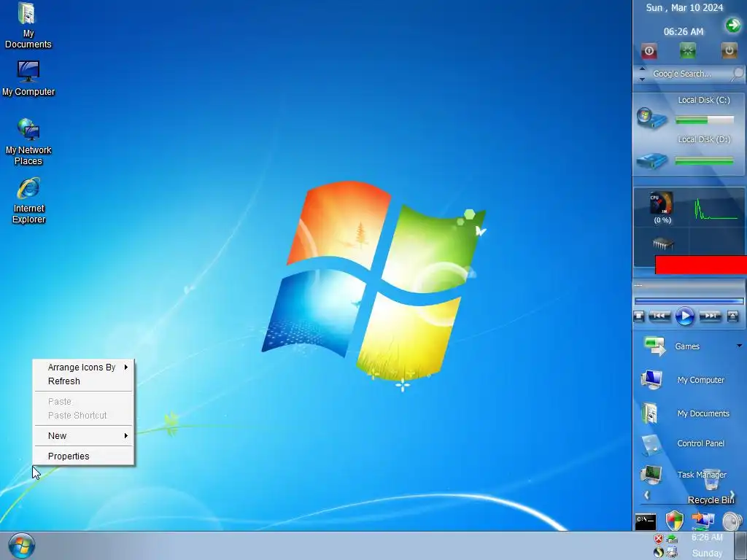Click the 06:26 AM sidebar clock
The width and height of the screenshot is (747, 560).
pos(683,31)
